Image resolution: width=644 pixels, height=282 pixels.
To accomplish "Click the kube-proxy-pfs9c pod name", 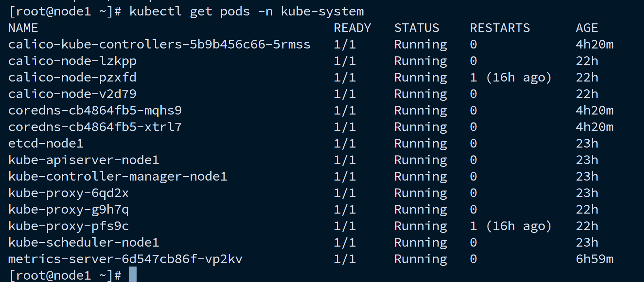I will click(x=68, y=226).
